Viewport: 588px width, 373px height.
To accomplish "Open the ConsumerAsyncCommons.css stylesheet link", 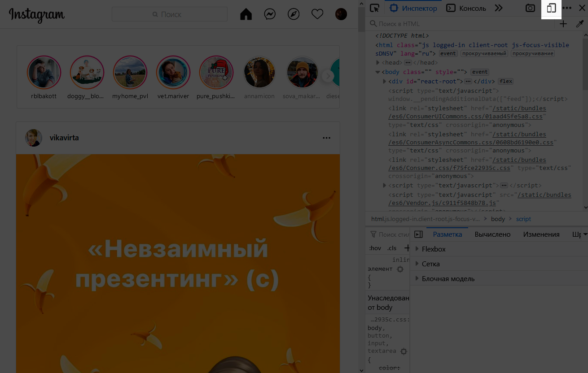I will coord(471,139).
